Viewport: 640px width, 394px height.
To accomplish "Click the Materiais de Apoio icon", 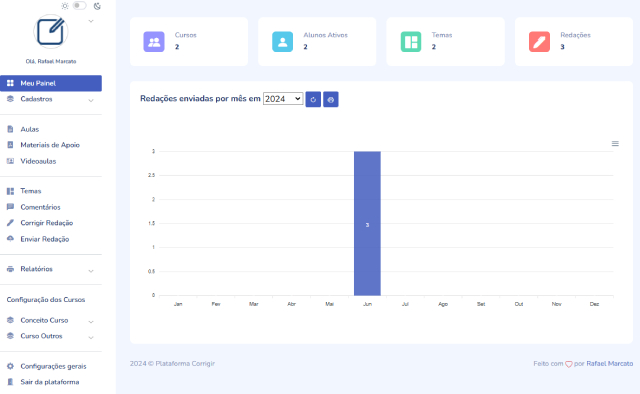I will pos(10,145).
